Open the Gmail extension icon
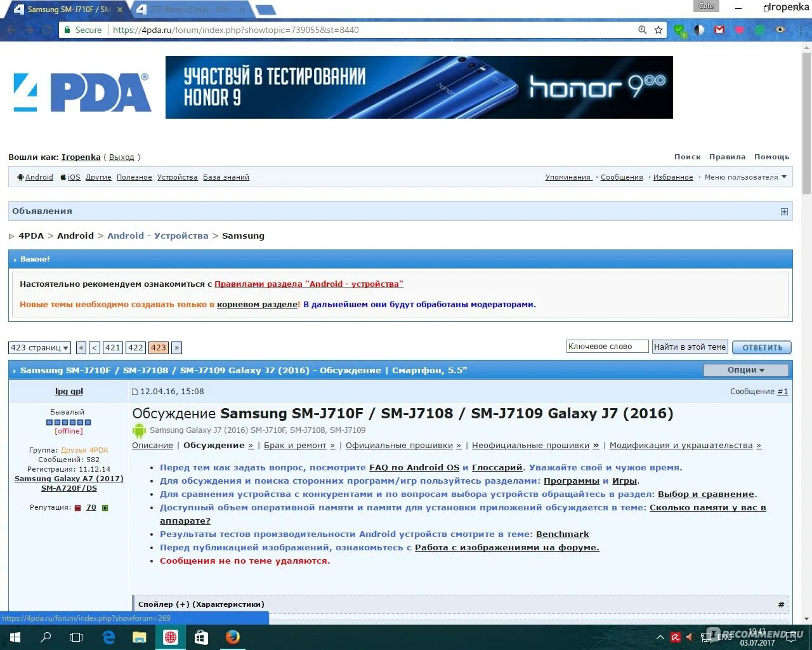 719,30
